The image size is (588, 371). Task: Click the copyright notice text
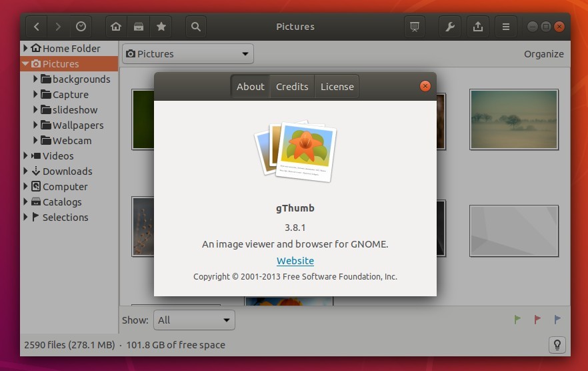tap(295, 277)
